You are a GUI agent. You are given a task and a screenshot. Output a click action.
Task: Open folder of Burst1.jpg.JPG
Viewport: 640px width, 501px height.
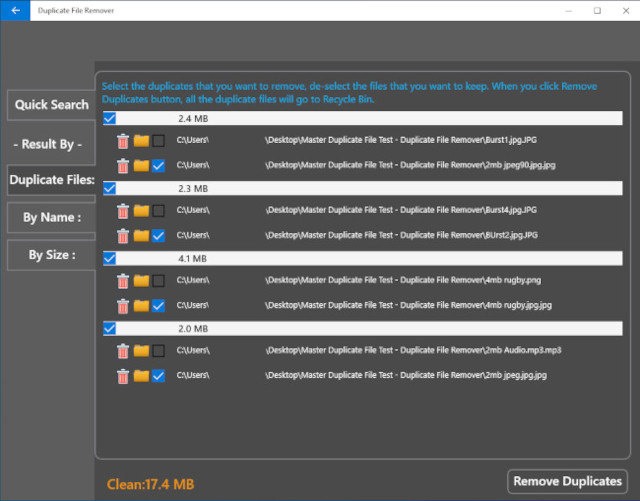(x=141, y=140)
